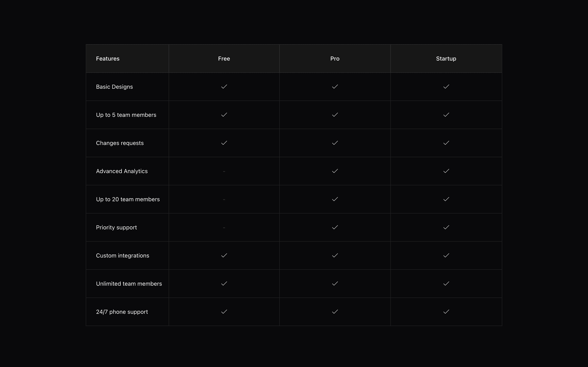Click the Startup checkmark for 24/7 phone support
The width and height of the screenshot is (588, 367).
click(x=446, y=312)
